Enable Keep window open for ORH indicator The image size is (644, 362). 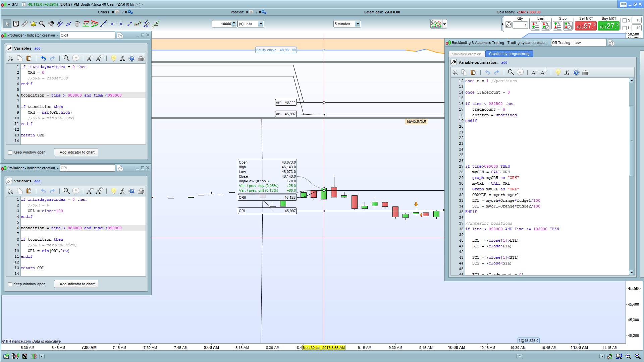(x=10, y=153)
